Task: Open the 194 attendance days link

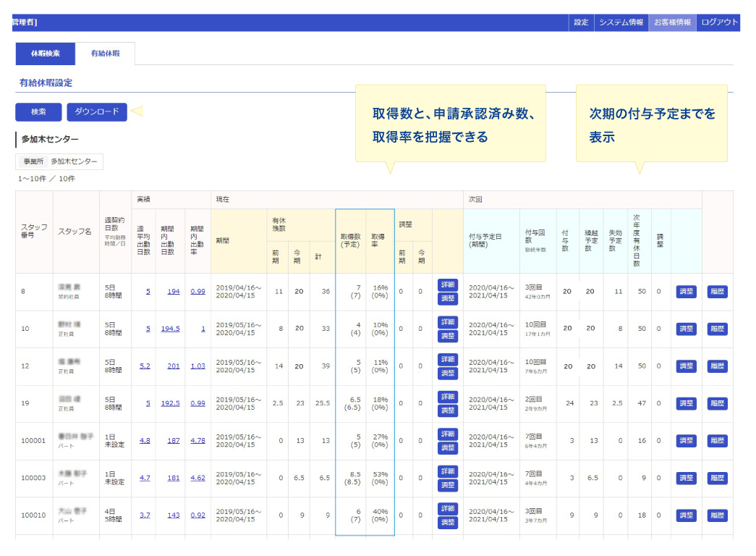Action: pos(174,292)
